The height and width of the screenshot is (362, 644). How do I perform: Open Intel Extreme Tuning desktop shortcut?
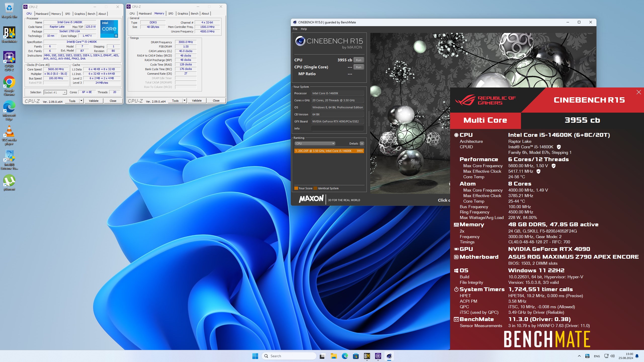tap(9, 160)
